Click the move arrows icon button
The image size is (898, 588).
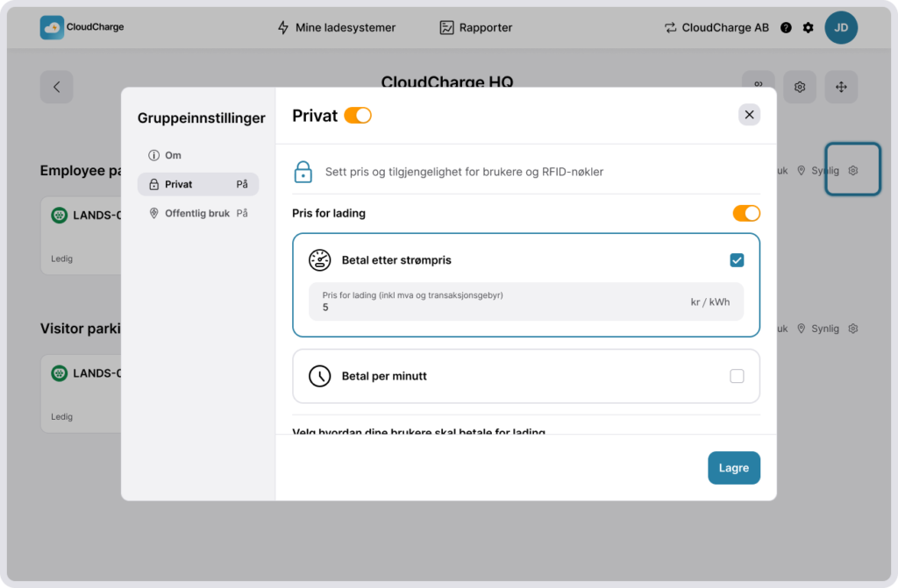click(840, 87)
